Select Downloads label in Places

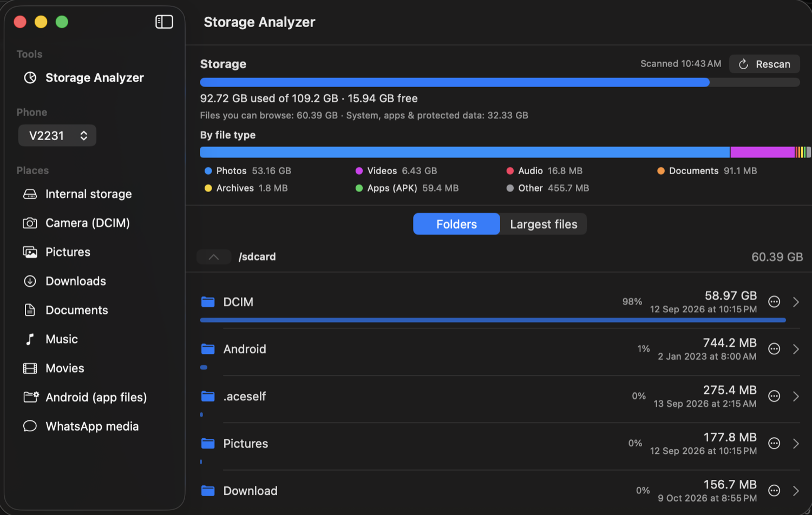pos(76,281)
